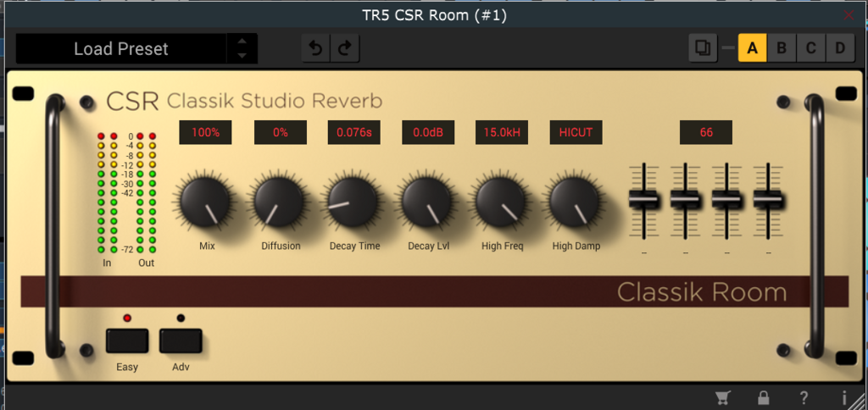Click the 100% Mix value display
Image resolution: width=868 pixels, height=410 pixels.
coord(205,133)
